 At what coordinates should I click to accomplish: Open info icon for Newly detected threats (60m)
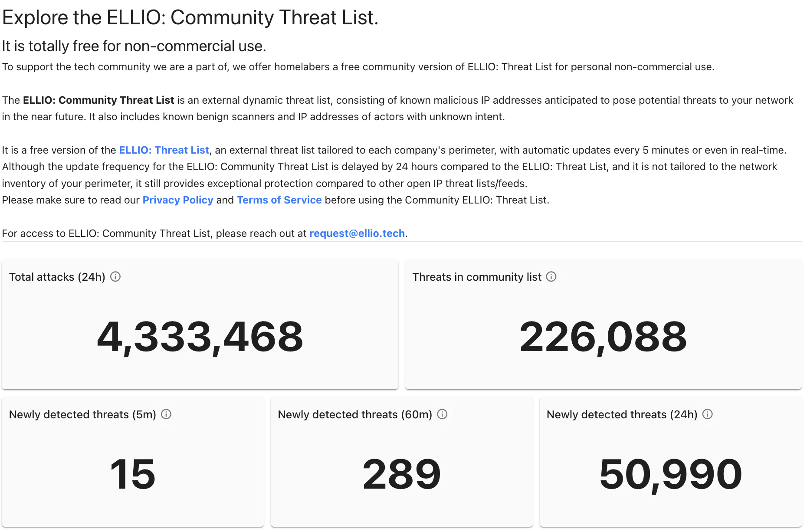pyautogui.click(x=442, y=414)
